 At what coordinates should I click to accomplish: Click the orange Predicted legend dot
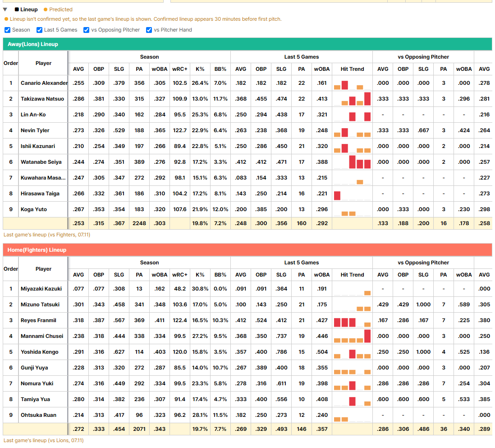pyautogui.click(x=46, y=9)
